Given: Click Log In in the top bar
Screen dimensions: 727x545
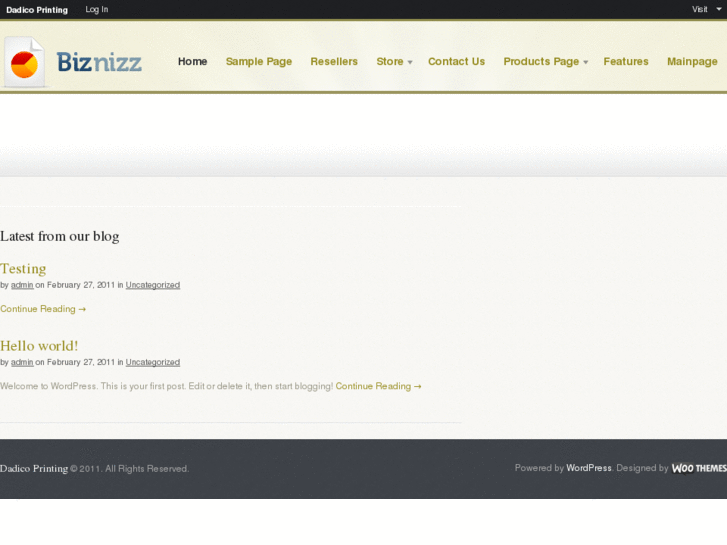Looking at the screenshot, I should click(x=96, y=9).
